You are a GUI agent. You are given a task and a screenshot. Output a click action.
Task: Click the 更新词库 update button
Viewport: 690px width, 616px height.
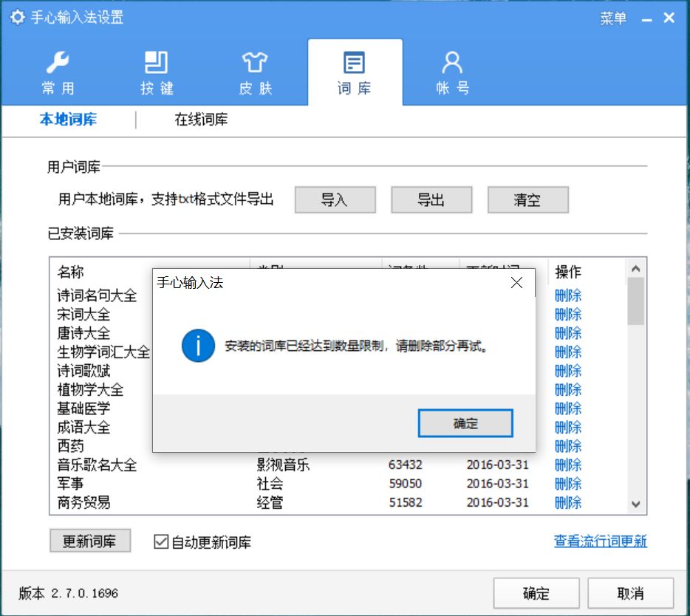point(89,540)
